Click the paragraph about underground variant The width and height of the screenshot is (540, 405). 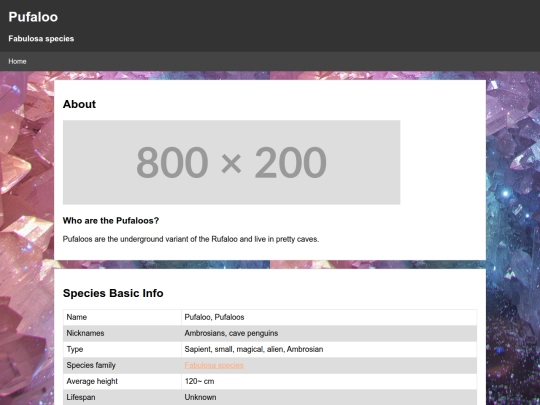coord(191,239)
